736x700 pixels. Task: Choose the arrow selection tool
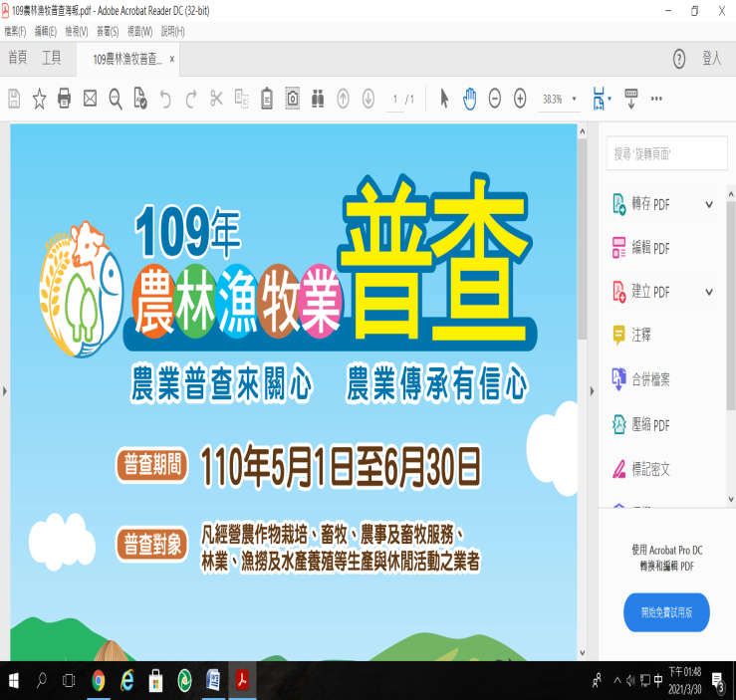click(x=444, y=99)
